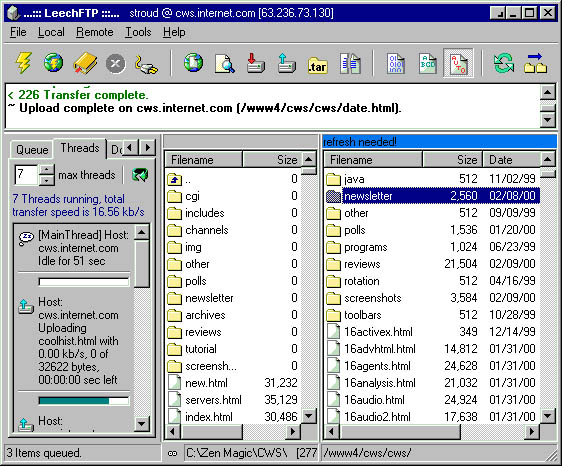Select binary transfer mode icon
Image resolution: width=562 pixels, height=466 pixels.
[396, 64]
